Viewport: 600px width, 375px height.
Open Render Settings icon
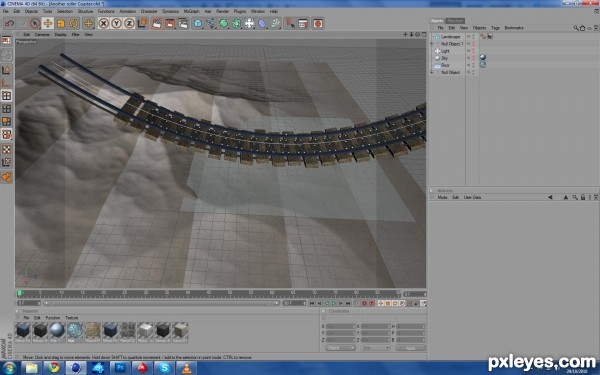pos(183,23)
